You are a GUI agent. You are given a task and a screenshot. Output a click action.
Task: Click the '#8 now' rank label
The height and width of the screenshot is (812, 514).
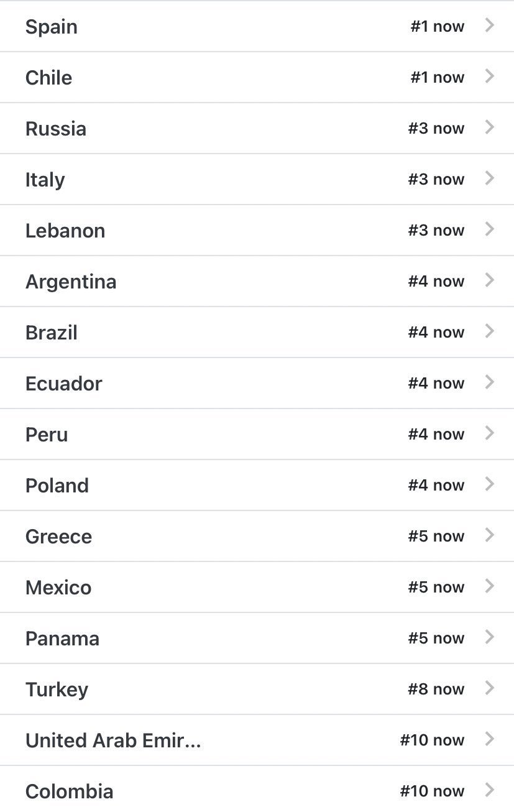tap(436, 690)
